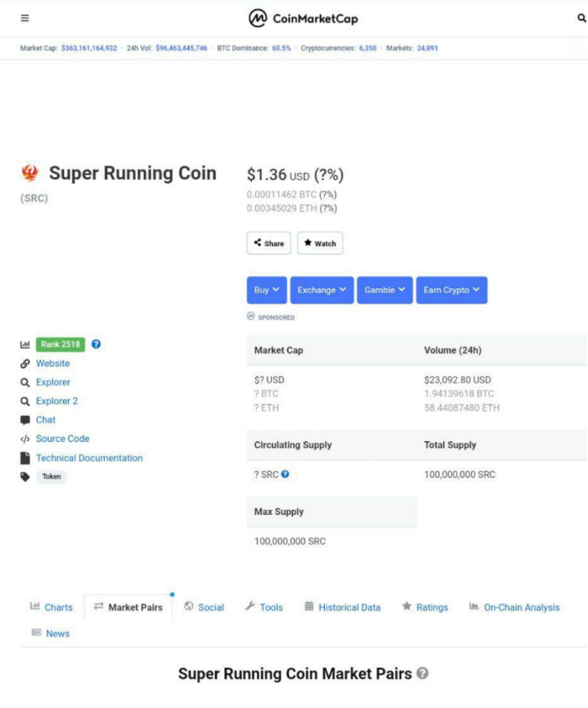Screen dimensions: 588x708
Task: Open the Gamble dropdown
Action: pos(385,290)
